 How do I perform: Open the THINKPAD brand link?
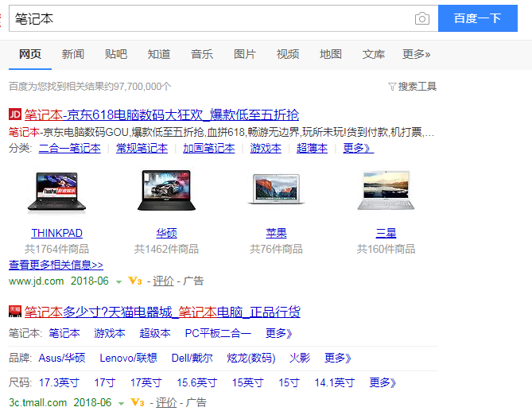point(56,233)
